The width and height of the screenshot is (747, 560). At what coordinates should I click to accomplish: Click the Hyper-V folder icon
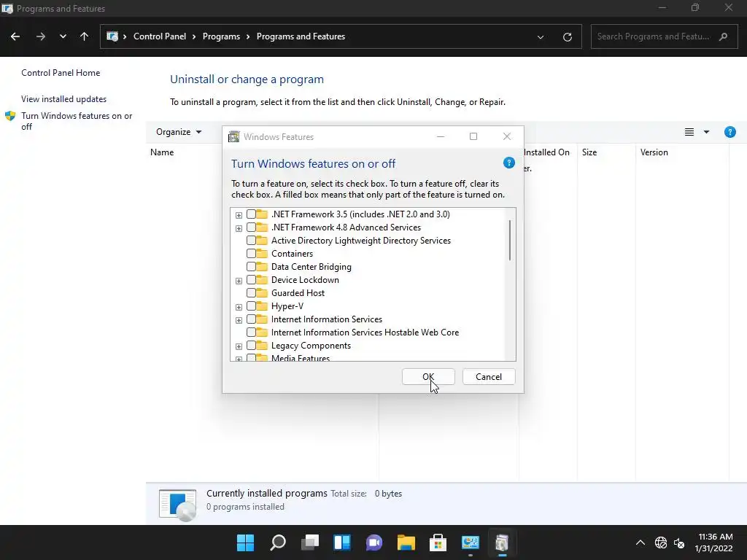262,306
